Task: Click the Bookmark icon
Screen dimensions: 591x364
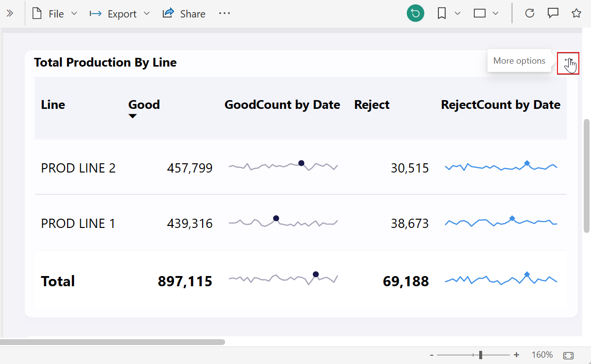Action: click(442, 14)
